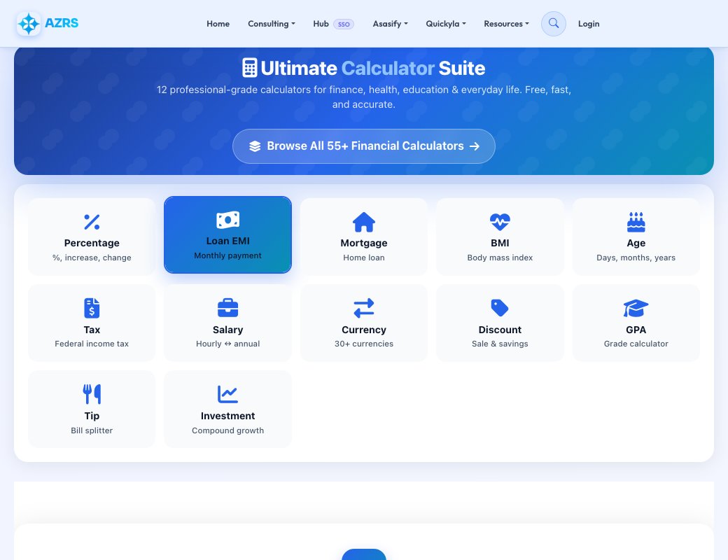Click the 'Hourly ↔ annual' subtitle
Image resolution: width=728 pixels, height=560 pixels.
pos(228,344)
